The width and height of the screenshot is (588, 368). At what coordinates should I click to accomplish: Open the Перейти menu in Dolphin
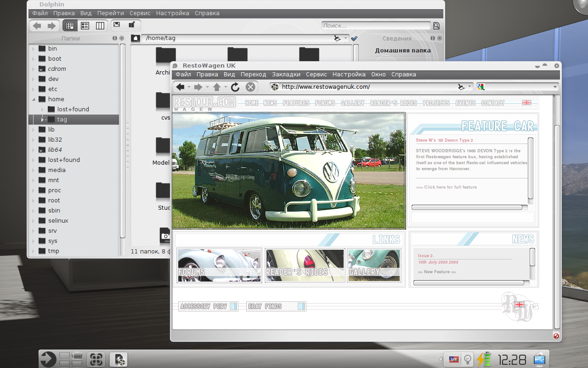point(110,13)
